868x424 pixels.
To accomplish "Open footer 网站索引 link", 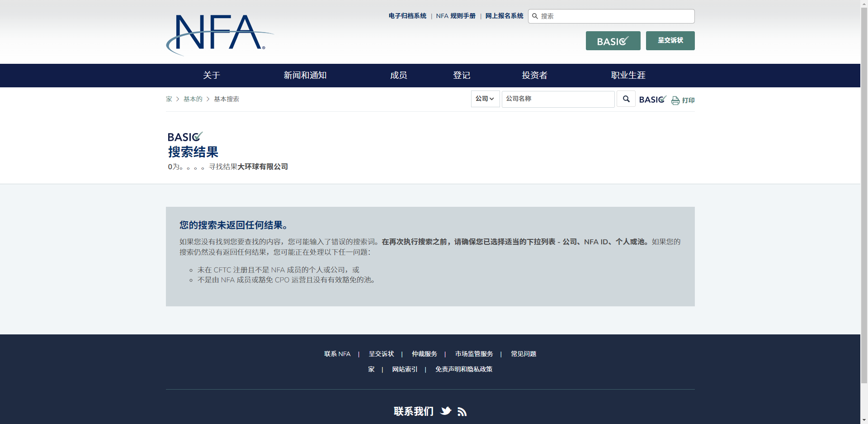I will 405,369.
